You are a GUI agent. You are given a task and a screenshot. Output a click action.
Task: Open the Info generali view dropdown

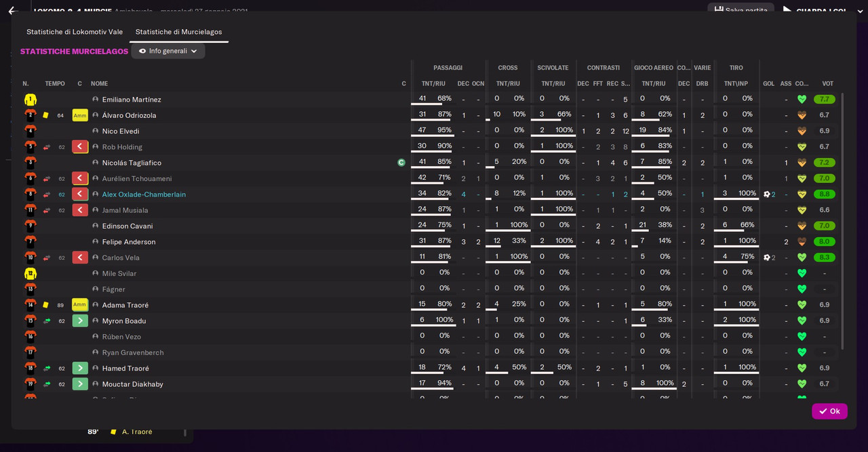[168, 51]
